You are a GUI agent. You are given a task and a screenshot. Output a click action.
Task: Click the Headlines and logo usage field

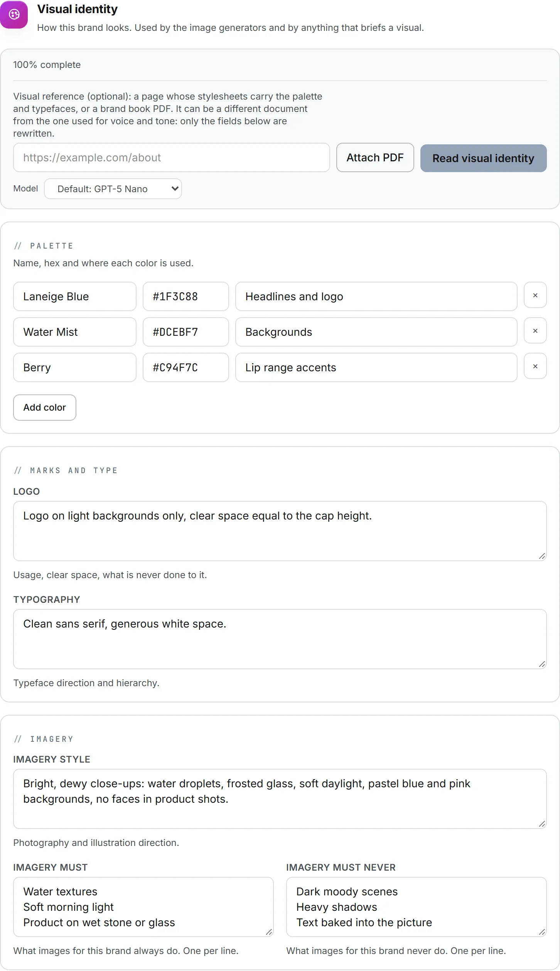coord(376,296)
